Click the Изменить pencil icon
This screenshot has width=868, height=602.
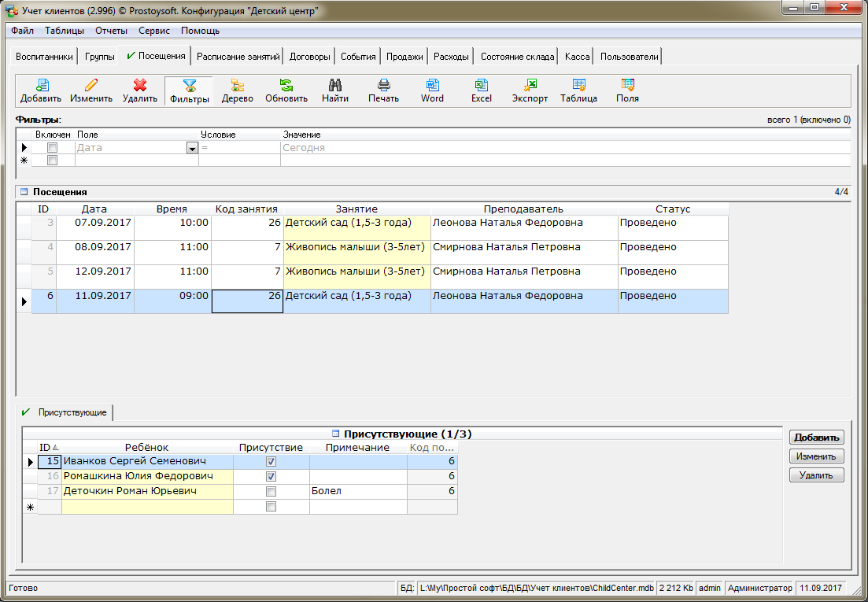pos(90,86)
